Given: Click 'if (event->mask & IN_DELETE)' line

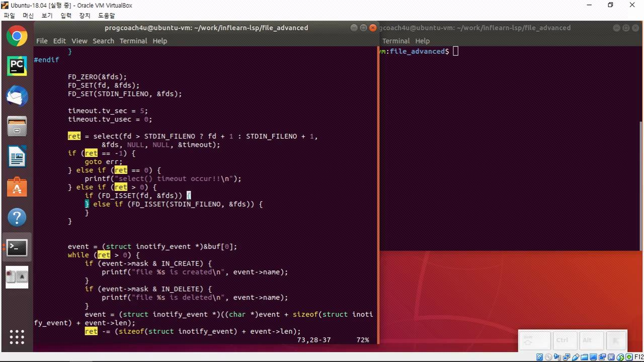Looking at the screenshot, I should tap(148, 289).
